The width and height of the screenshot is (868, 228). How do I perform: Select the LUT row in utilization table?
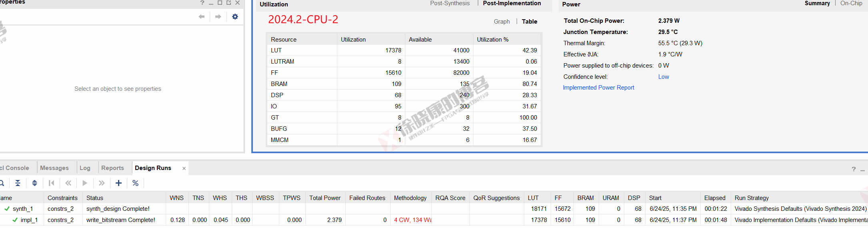pos(404,50)
